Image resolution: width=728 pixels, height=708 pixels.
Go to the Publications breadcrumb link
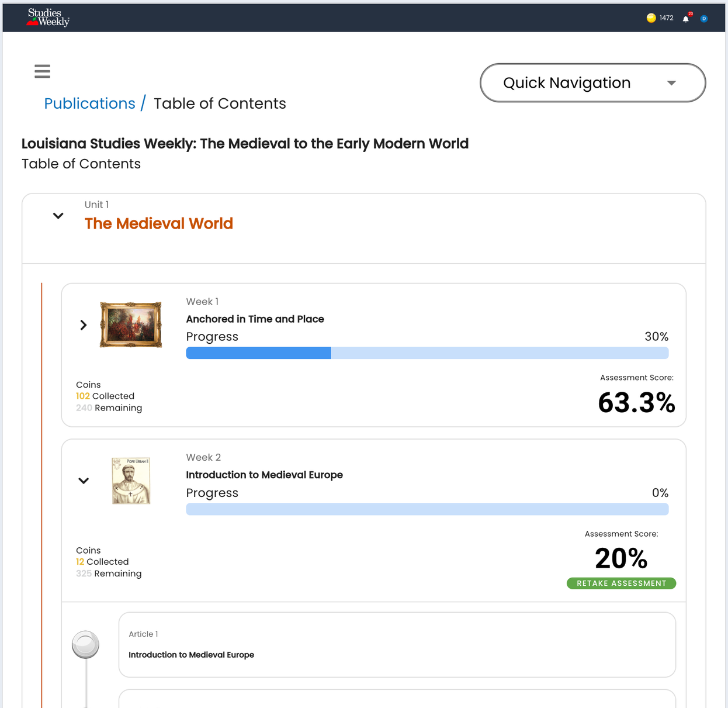pos(89,103)
